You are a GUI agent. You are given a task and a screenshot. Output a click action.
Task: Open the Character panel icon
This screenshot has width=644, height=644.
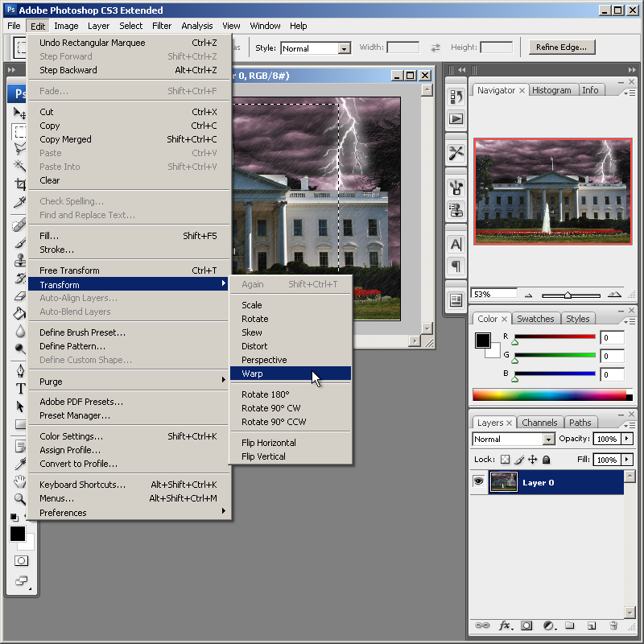tap(456, 245)
